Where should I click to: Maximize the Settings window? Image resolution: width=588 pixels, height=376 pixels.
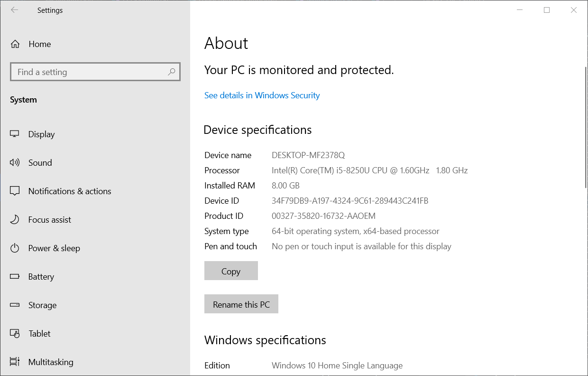(x=547, y=10)
